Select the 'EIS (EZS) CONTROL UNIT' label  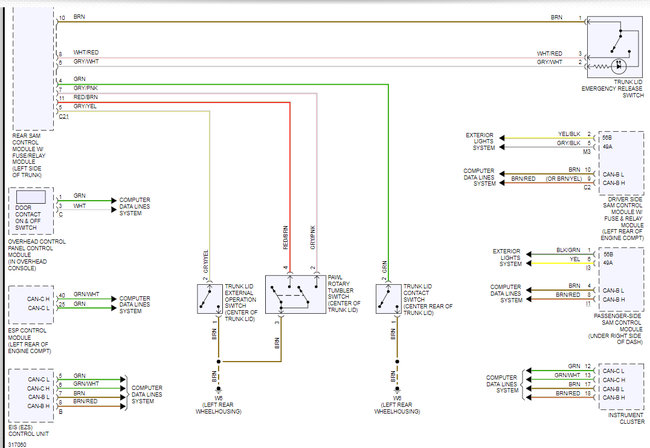(x=29, y=431)
